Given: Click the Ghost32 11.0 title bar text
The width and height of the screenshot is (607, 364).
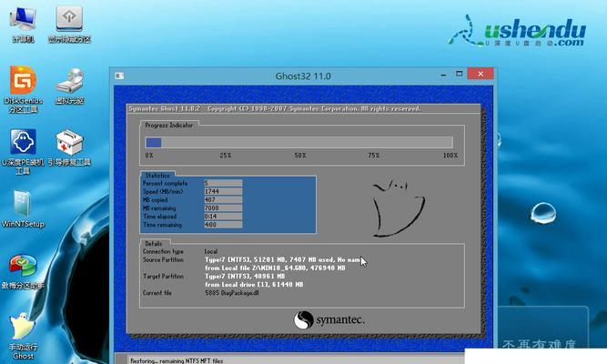Looking at the screenshot, I should [303, 76].
